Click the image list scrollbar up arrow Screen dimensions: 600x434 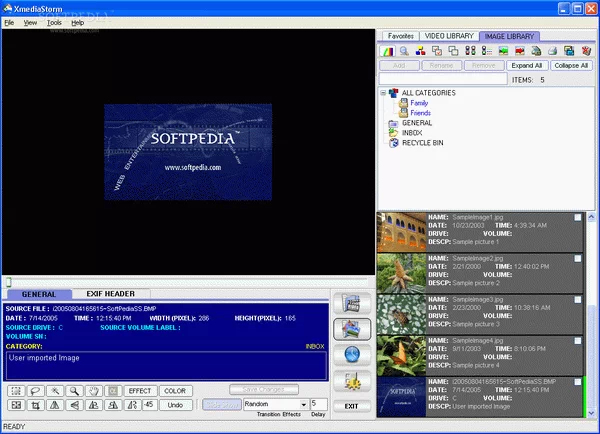[591, 217]
